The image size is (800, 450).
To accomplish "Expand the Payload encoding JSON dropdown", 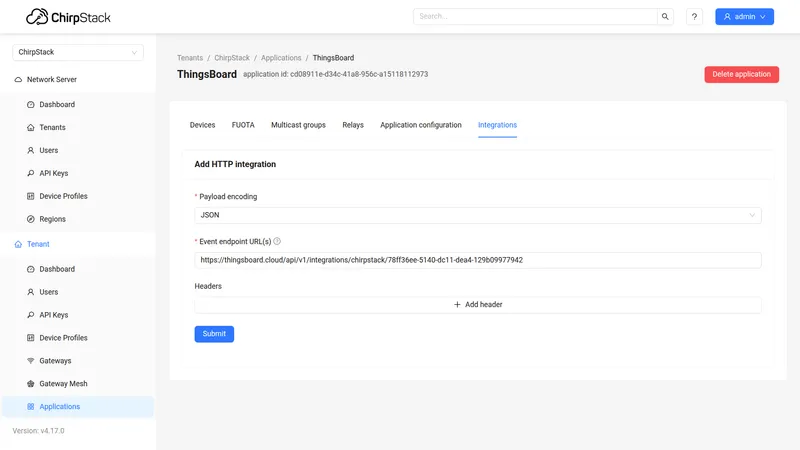I will [x=478, y=215].
